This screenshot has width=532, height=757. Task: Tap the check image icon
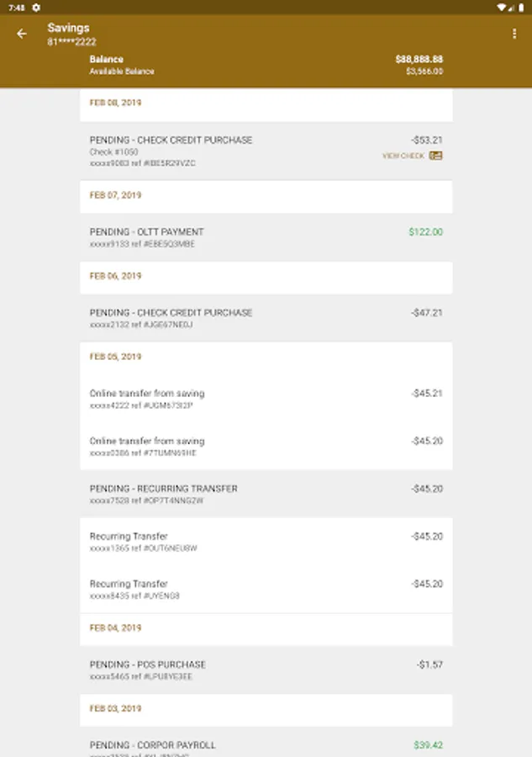point(435,156)
